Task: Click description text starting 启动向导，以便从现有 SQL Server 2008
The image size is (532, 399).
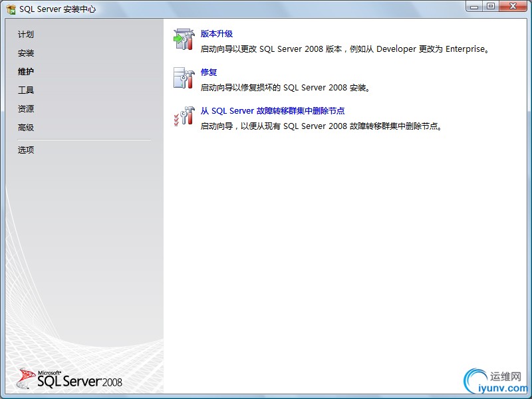Action: (322, 126)
